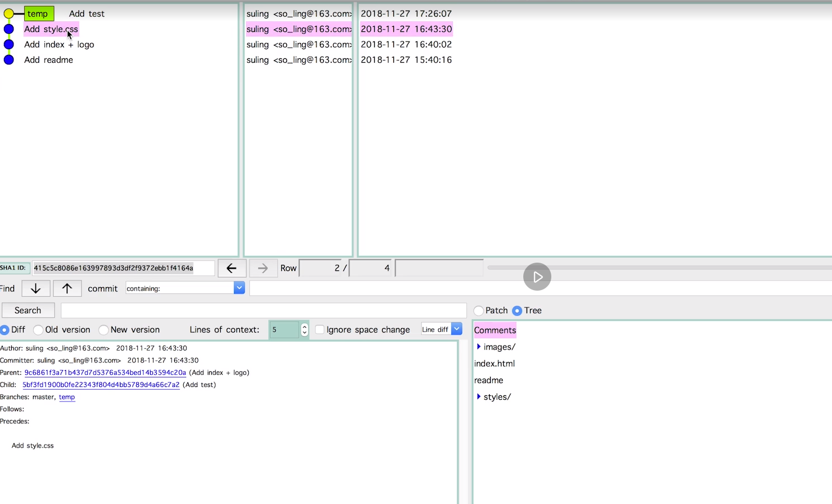
Task: Click date 2018-11-27 15:40:16
Action: point(406,59)
